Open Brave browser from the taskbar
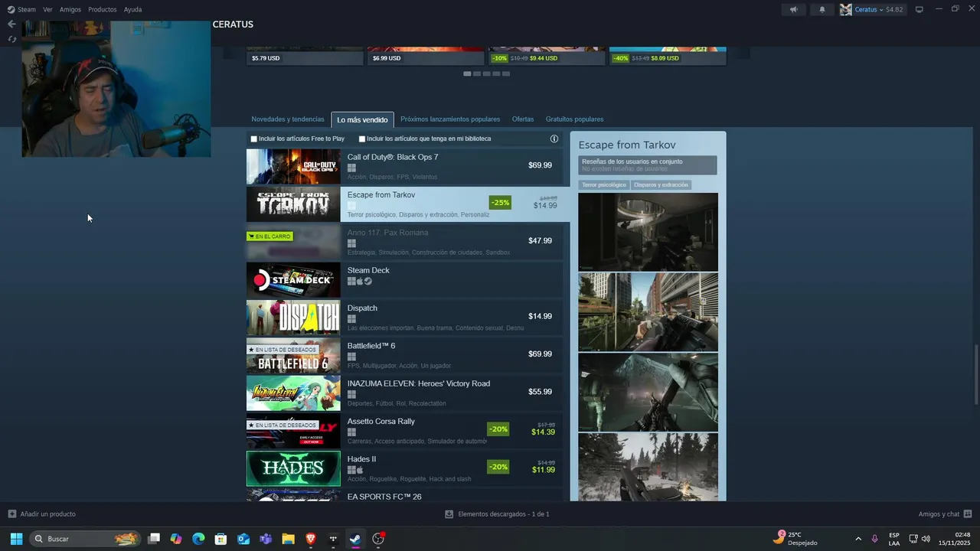This screenshot has width=980, height=551. (x=310, y=539)
